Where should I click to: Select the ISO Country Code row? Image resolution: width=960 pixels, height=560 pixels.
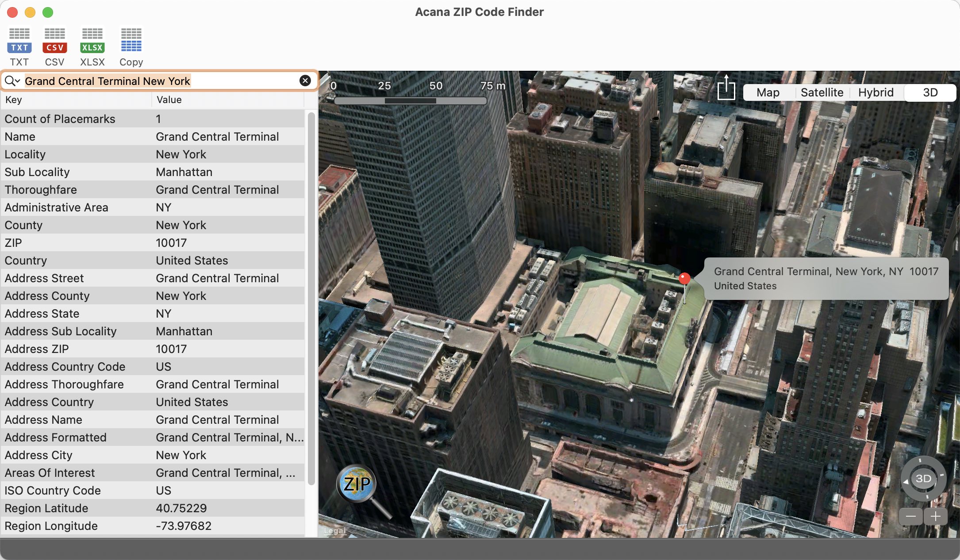[x=153, y=491]
